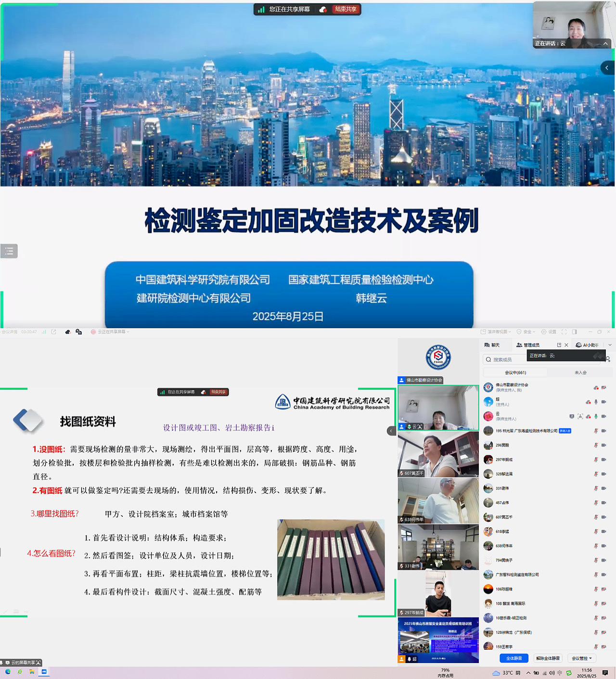Image resolution: width=616 pixels, height=679 pixels.
Task: Click the signal strength icon in the top sharing bar
Action: (261, 9)
